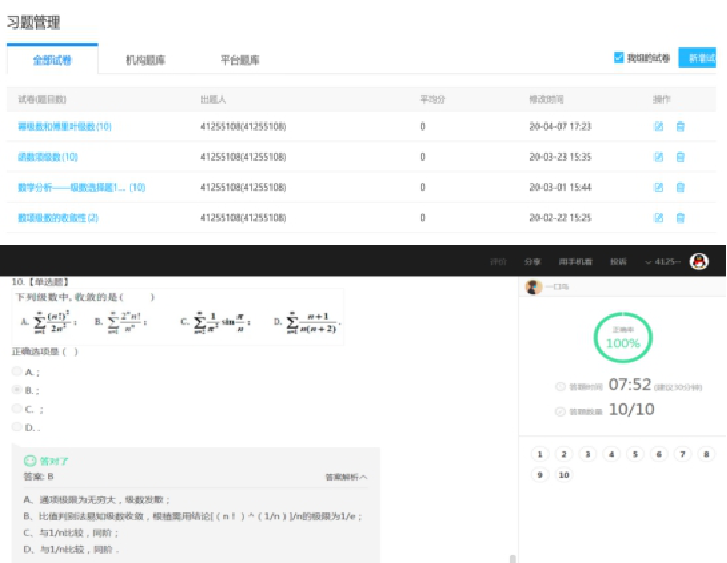Open the 4125 account dropdown in the top bar
Image resolution: width=727 pixels, height=563 pixels.
(663, 262)
